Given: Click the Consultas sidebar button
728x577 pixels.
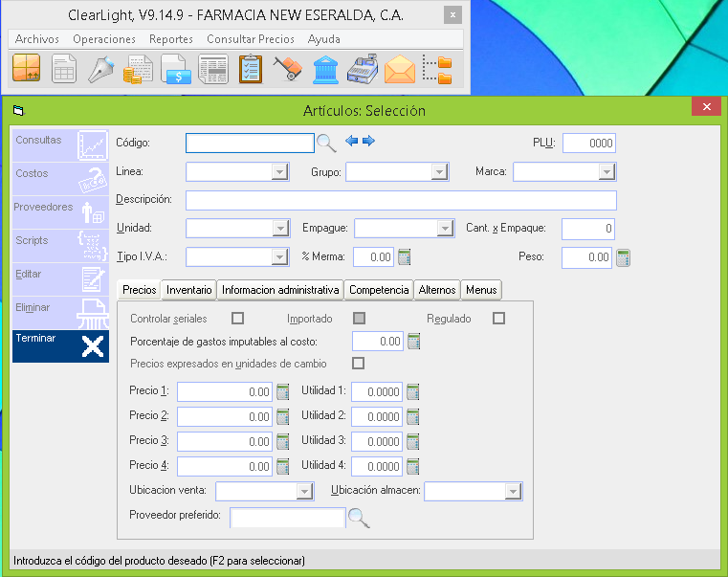Looking at the screenshot, I should click(x=61, y=145).
